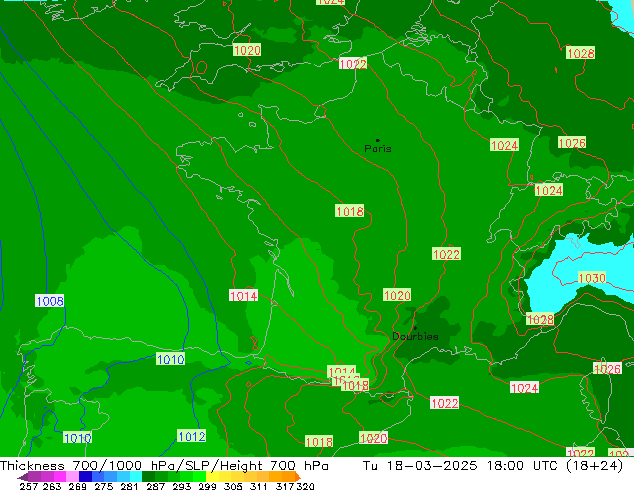Pick the yellow legend swatch after 299
This screenshot has height=490, width=634.
click(x=212, y=476)
